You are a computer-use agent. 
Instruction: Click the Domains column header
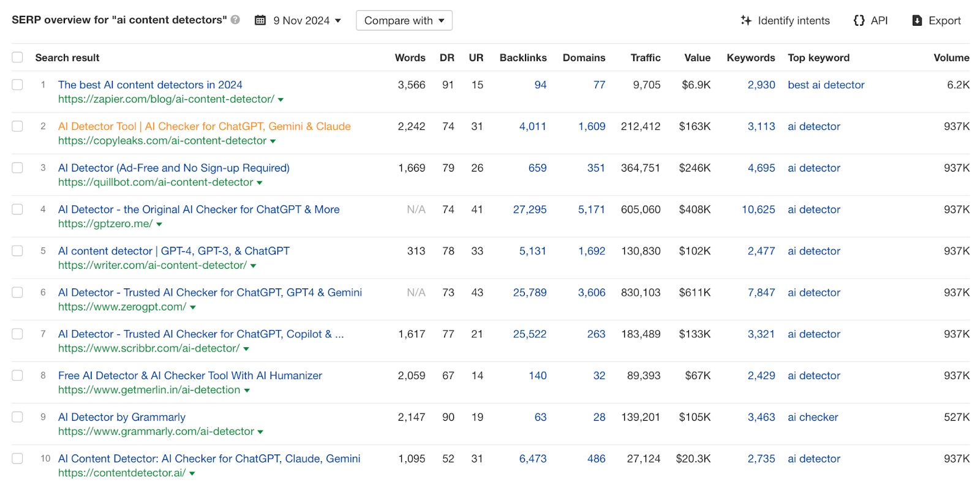click(x=584, y=58)
